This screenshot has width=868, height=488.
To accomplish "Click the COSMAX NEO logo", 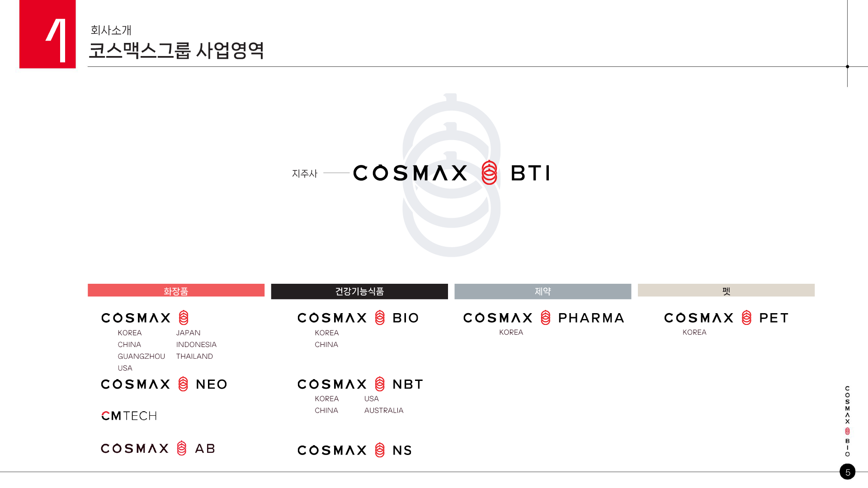I will coord(164,384).
